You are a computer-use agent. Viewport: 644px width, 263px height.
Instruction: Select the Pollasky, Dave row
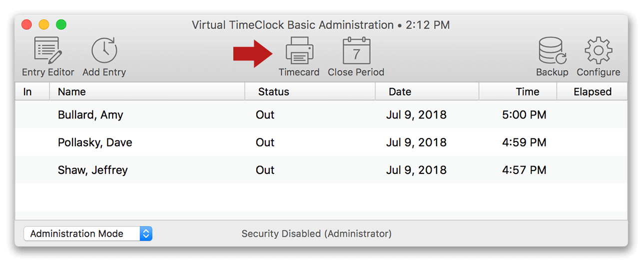coord(95,142)
